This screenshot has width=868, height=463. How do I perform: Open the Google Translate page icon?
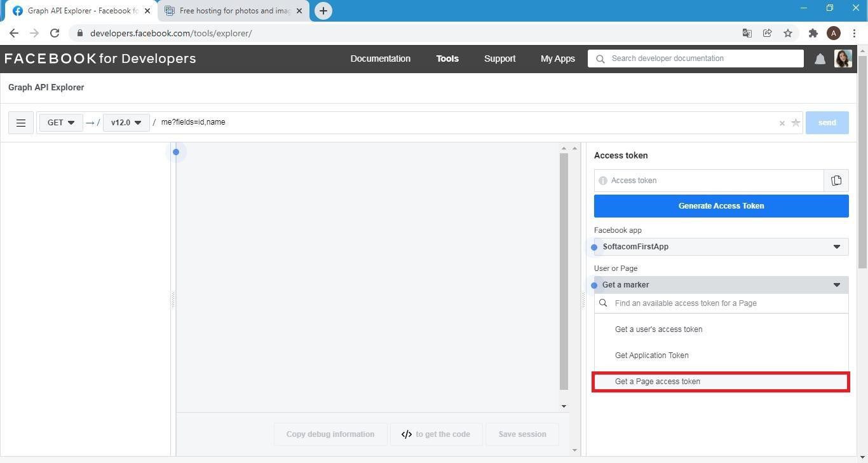(747, 33)
